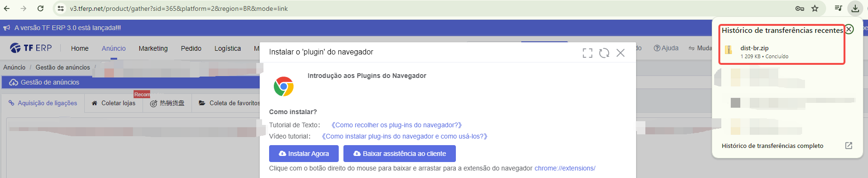This screenshot has width=868, height=178.
Task: Open the password key icon in the address bar
Action: [x=799, y=8]
